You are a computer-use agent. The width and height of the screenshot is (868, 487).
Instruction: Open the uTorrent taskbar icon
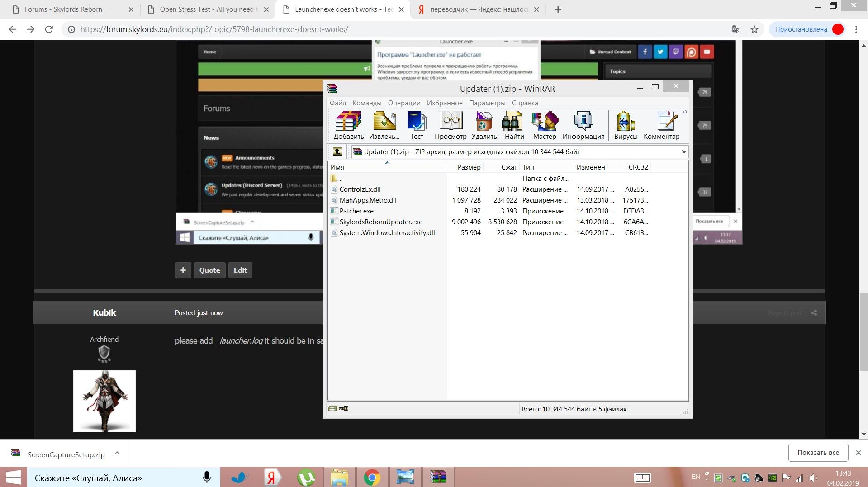pyautogui.click(x=306, y=478)
